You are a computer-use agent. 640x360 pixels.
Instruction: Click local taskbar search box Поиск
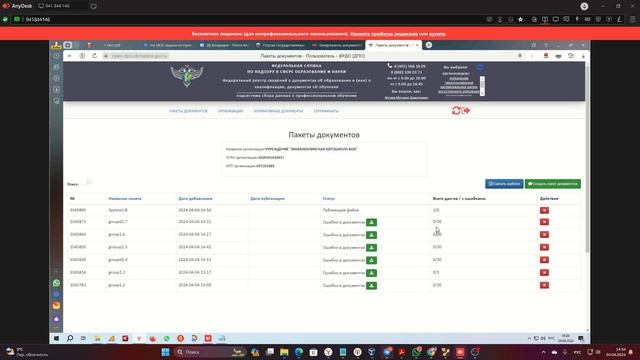click(x=210, y=352)
